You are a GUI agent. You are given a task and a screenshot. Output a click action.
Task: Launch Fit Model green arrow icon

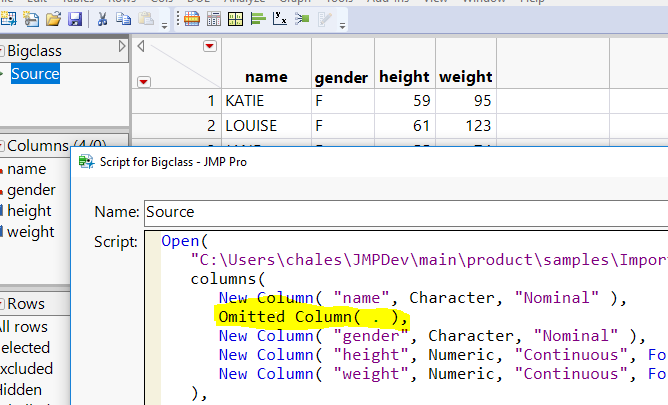[302, 19]
